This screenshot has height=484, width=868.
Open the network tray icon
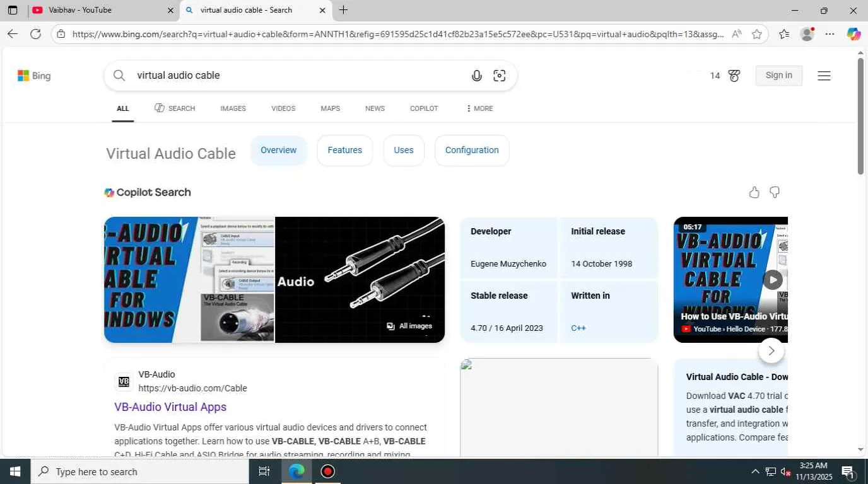point(770,471)
